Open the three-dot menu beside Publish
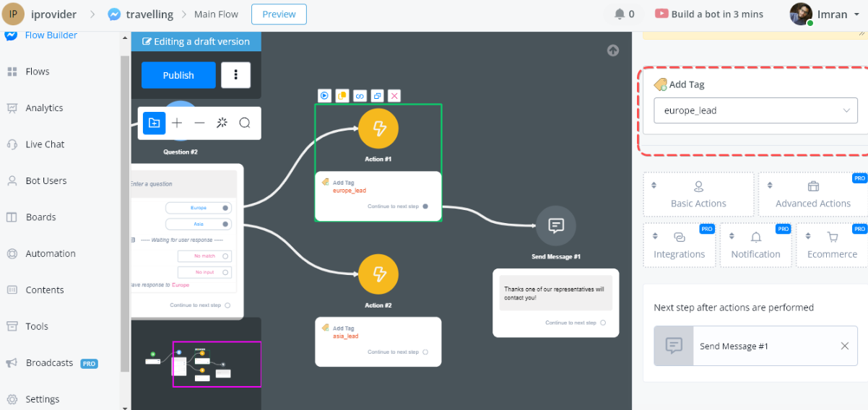The width and height of the screenshot is (868, 410). [x=235, y=75]
